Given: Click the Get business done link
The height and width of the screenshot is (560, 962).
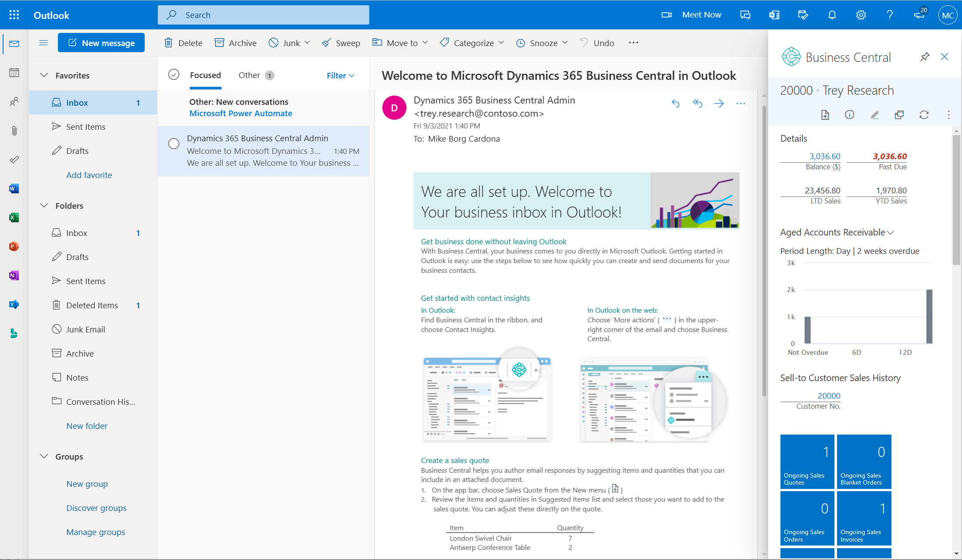Looking at the screenshot, I should coord(492,241).
